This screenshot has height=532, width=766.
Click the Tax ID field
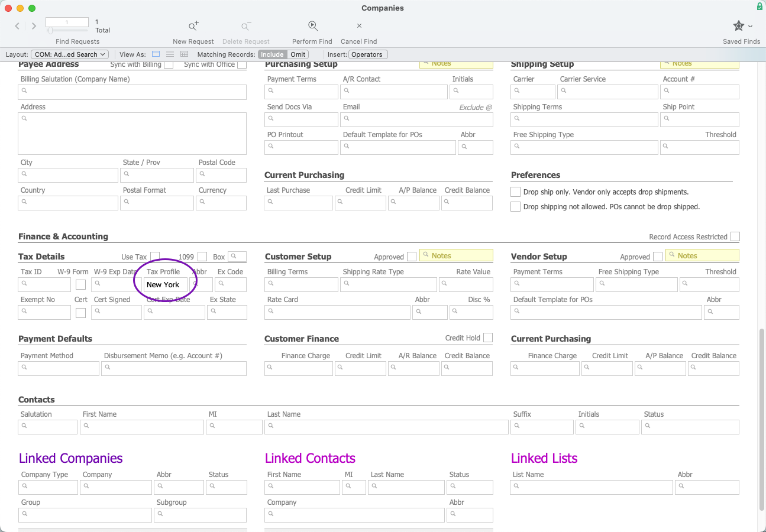coord(44,284)
